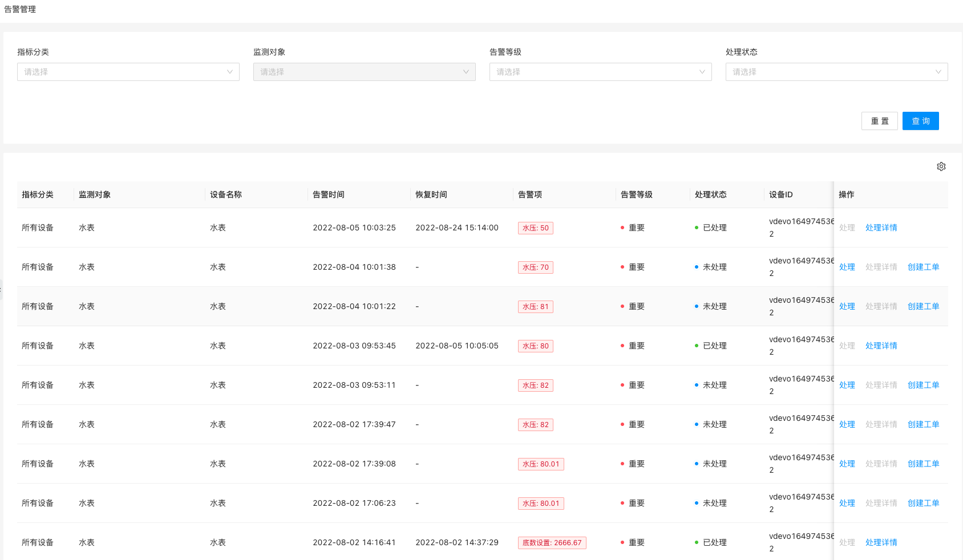
Task: Expand the 处理状态 filter dropdown
Action: [836, 72]
